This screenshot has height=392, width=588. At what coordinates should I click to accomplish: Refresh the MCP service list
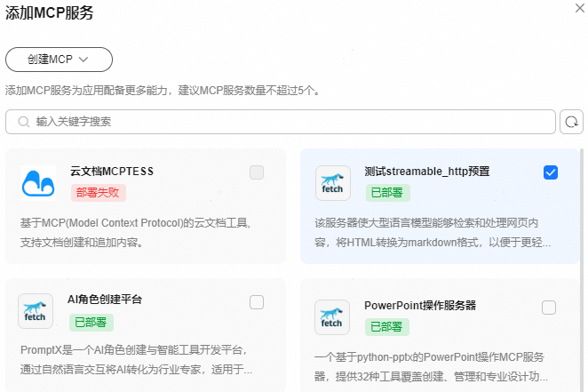[x=571, y=121]
